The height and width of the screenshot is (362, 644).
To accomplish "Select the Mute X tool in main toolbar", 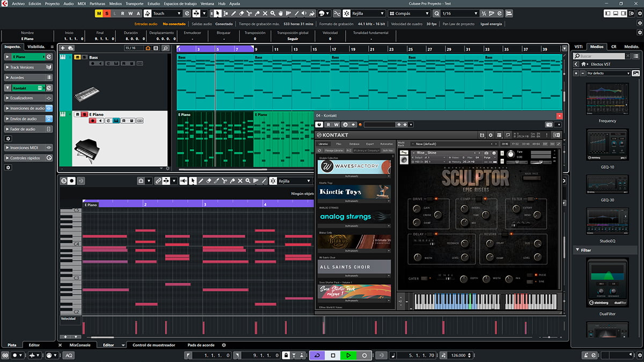I will point(265,13).
